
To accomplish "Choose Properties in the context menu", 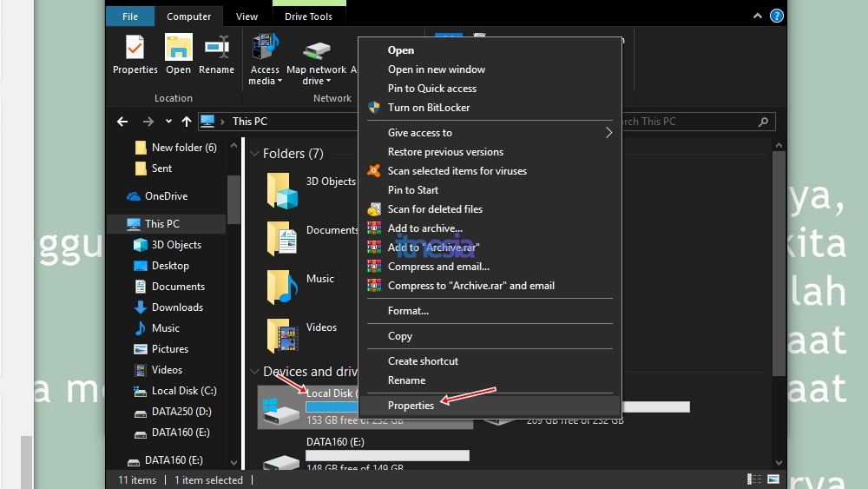I will [490, 406].
